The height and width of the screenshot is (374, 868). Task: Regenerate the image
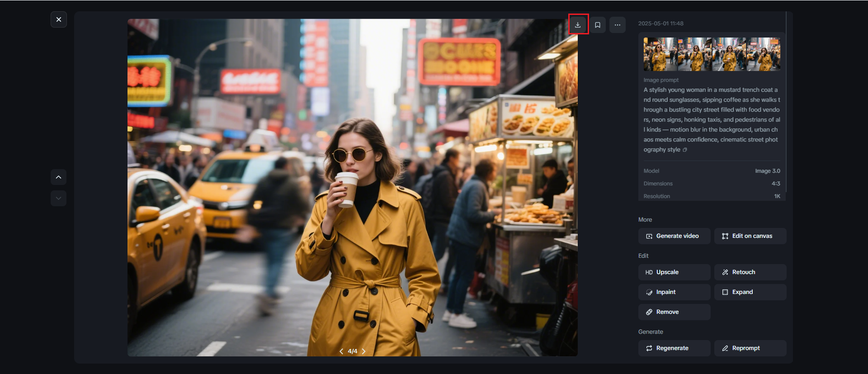pyautogui.click(x=675, y=348)
